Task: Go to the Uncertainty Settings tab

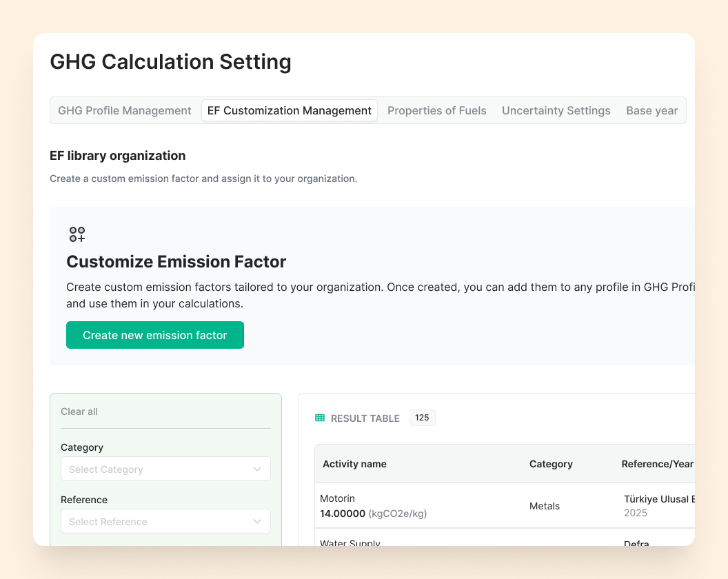Action: (556, 110)
